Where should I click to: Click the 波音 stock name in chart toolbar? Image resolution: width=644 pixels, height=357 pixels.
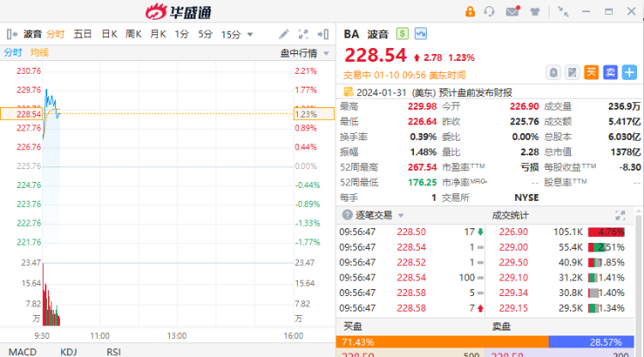(x=33, y=34)
